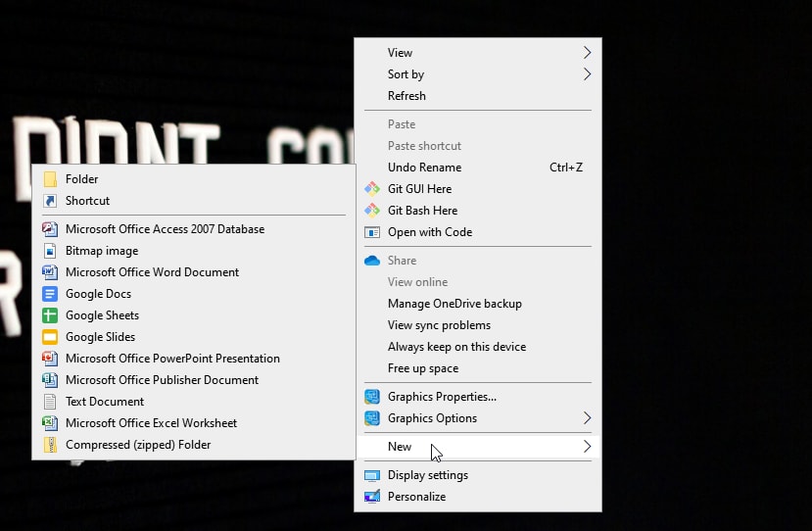Image resolution: width=812 pixels, height=531 pixels.
Task: Select the greyed Paste entry
Action: (402, 124)
